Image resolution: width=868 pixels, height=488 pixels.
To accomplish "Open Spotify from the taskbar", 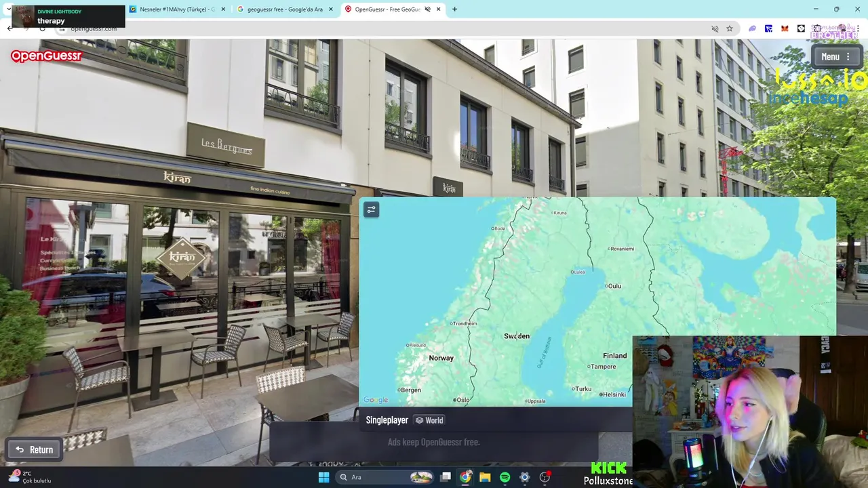I will tap(505, 477).
